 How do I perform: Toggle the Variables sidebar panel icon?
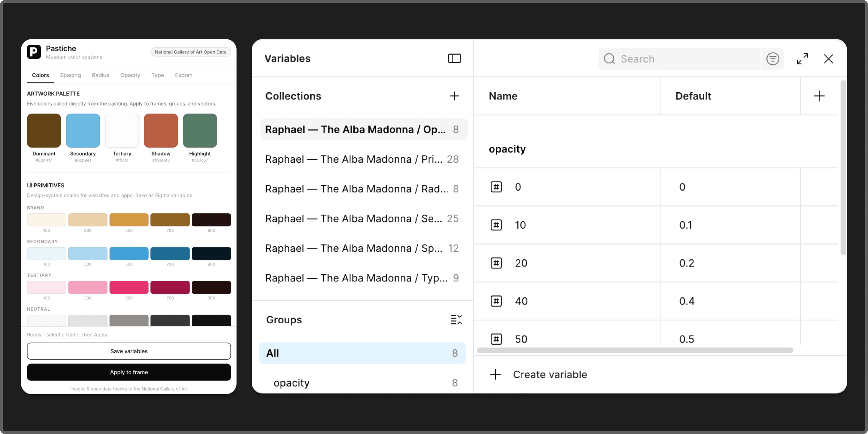click(454, 59)
